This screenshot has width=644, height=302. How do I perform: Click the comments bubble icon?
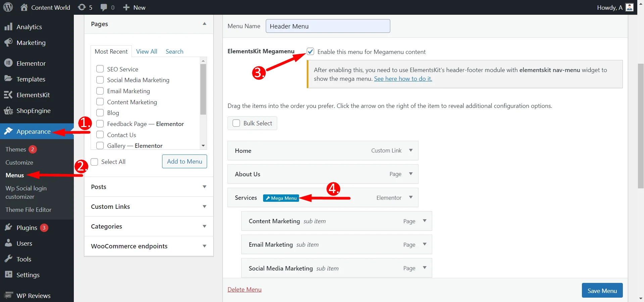[104, 7]
